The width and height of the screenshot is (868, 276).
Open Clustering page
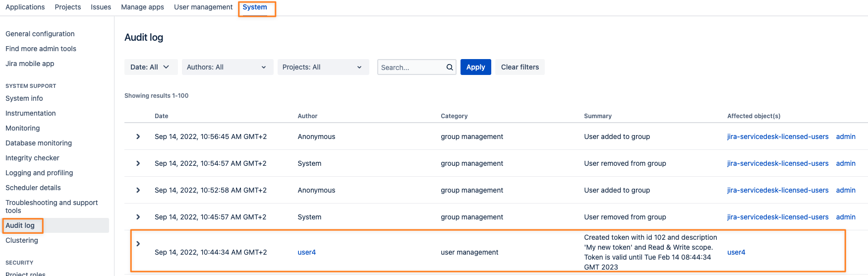pos(22,240)
